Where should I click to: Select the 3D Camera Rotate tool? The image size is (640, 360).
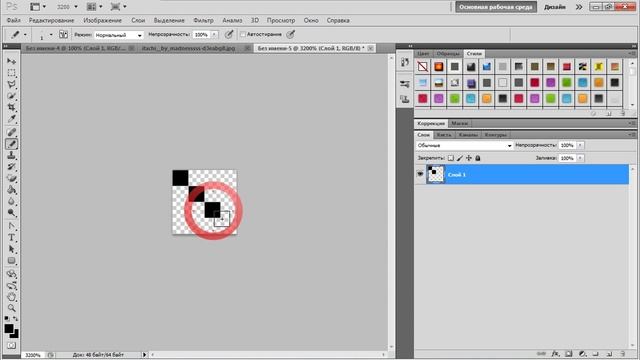point(11,285)
